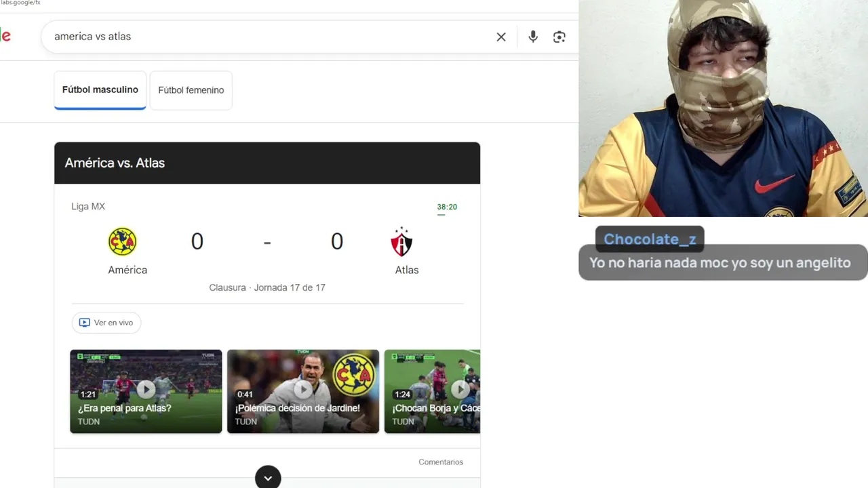
Task: Play the '¿Era penal para Atlas?' video
Action: [x=146, y=391]
